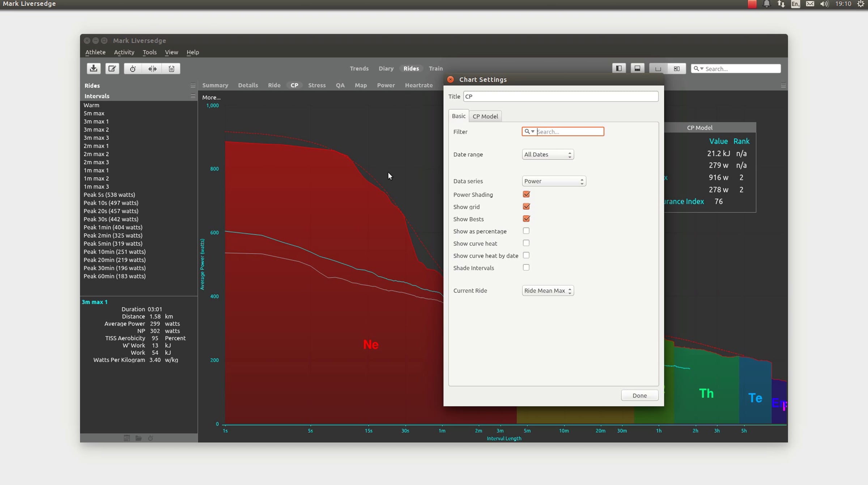Open the Intervals panel hamburger menu
This screenshot has width=868, height=485.
(x=193, y=96)
